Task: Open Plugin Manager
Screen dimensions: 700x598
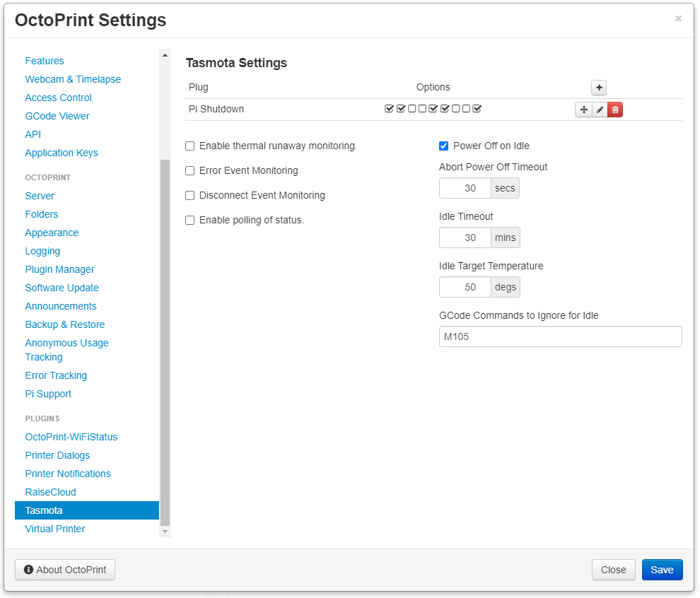Action: pyautogui.click(x=59, y=269)
